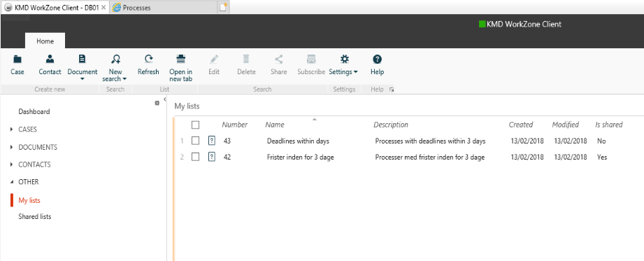Open a new browser tab
The width and height of the screenshot is (644, 261).
pos(224,7)
